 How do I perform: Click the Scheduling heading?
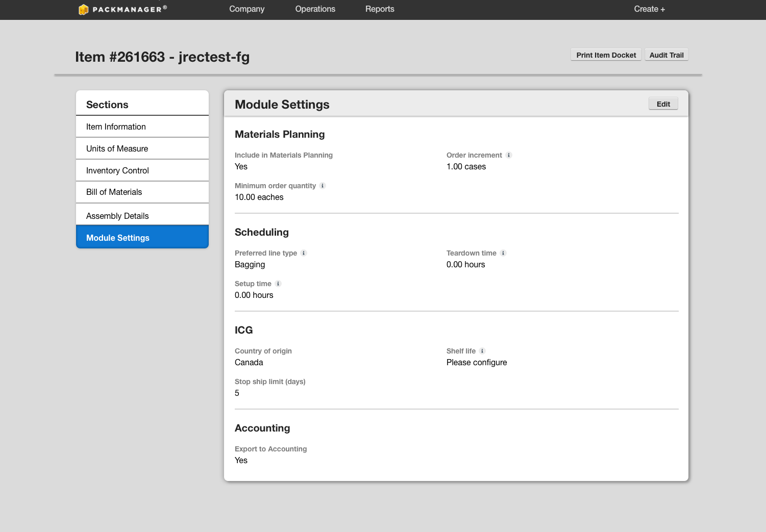click(x=262, y=232)
